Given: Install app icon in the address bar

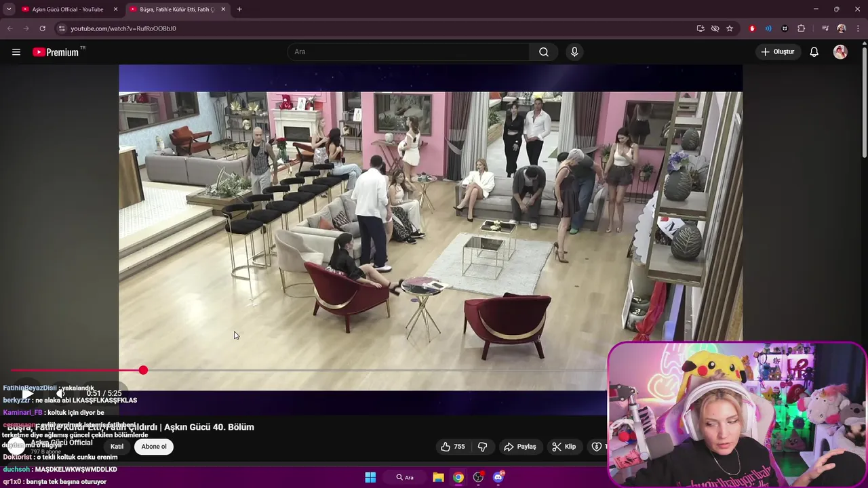Looking at the screenshot, I should [701, 28].
